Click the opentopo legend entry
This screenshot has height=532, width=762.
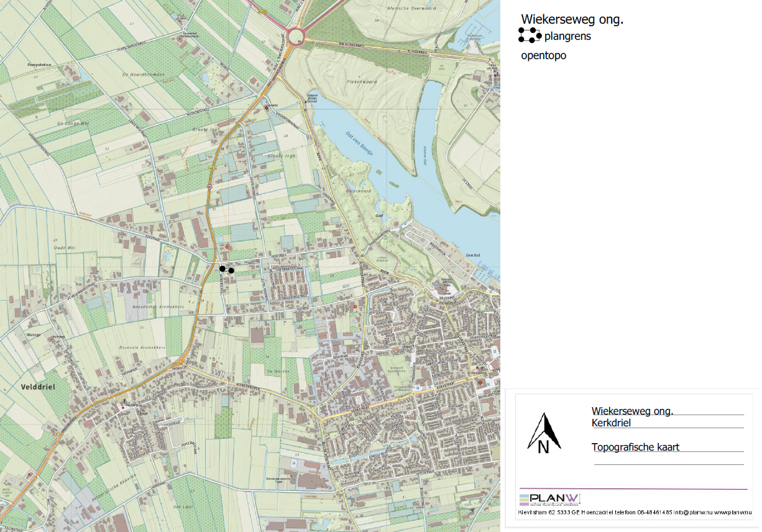coord(543,56)
